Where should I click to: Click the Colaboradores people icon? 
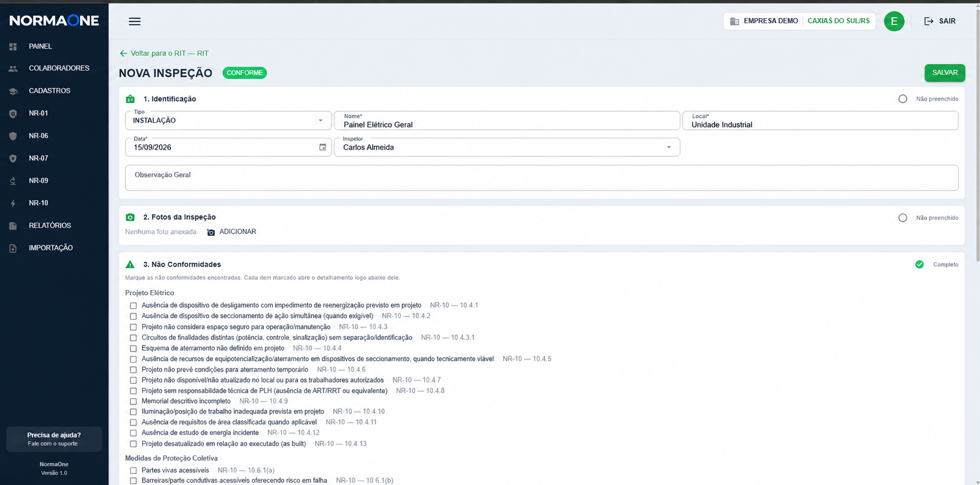coord(13,69)
